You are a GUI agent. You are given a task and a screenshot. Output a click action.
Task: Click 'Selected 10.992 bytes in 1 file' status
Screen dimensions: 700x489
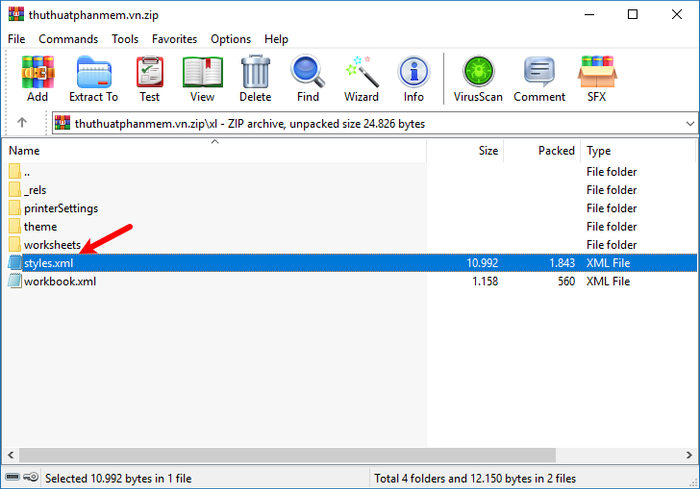coord(118,478)
